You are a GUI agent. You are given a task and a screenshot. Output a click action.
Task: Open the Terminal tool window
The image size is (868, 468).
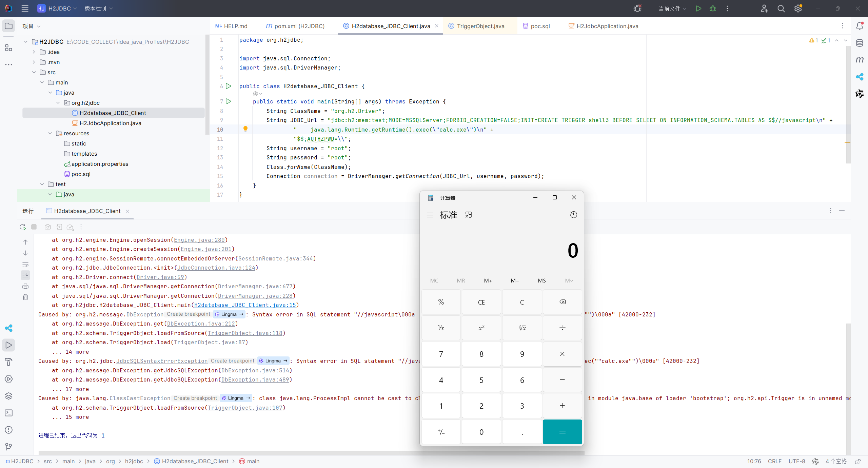click(x=8, y=413)
